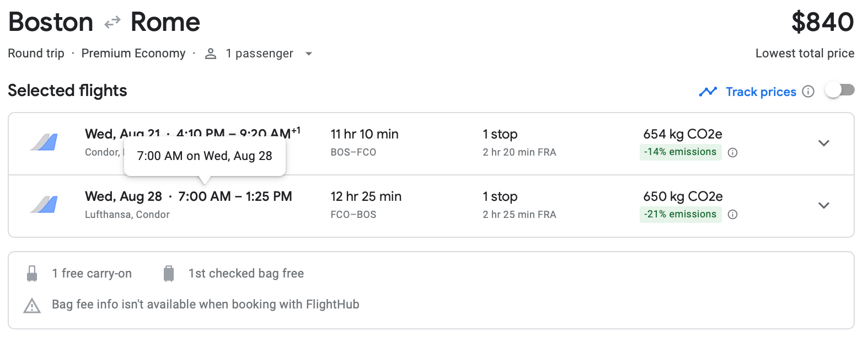Viewport: 868px width, 341px height.
Task: Click the emissions info icon for the return flight
Action: coord(733,215)
